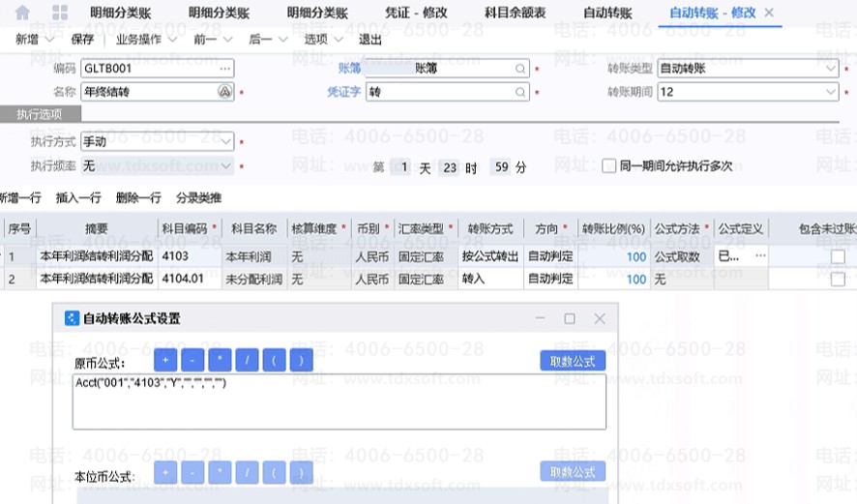Insert multiply operator in 原币公式
Viewport: 857px width, 504px height.
tap(220, 361)
